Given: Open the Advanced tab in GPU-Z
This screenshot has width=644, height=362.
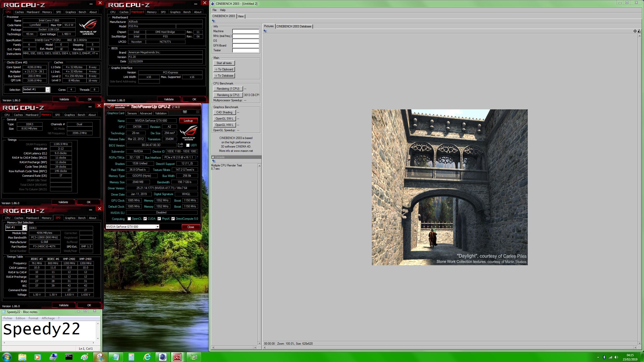Looking at the screenshot, I should (146, 113).
